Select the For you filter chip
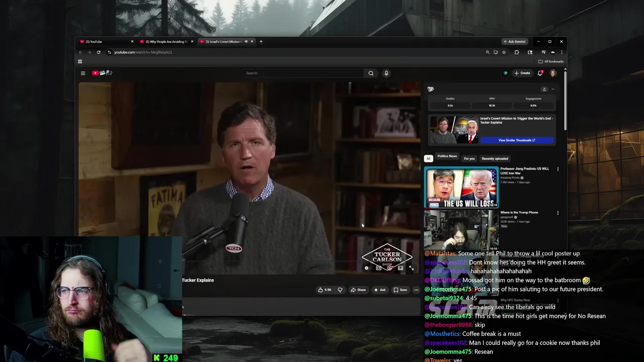 tap(469, 158)
